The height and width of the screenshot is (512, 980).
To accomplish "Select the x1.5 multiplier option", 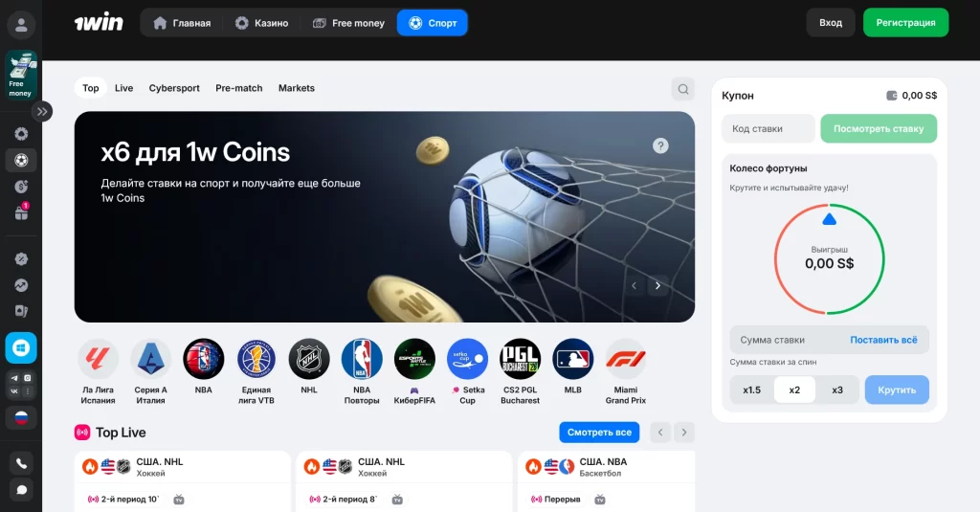I will point(752,390).
